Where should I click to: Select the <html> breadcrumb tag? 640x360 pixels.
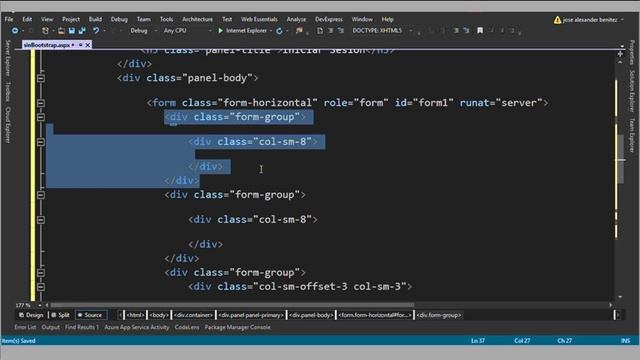tap(135, 315)
